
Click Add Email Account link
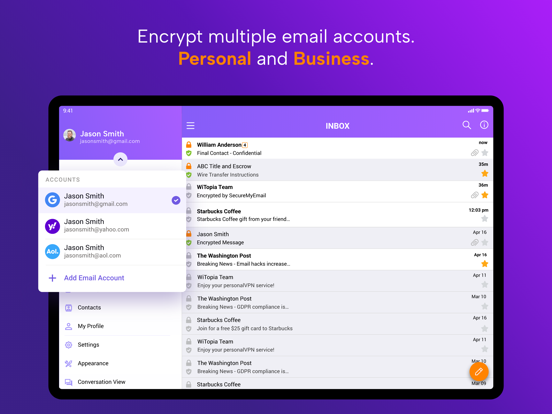[94, 278]
